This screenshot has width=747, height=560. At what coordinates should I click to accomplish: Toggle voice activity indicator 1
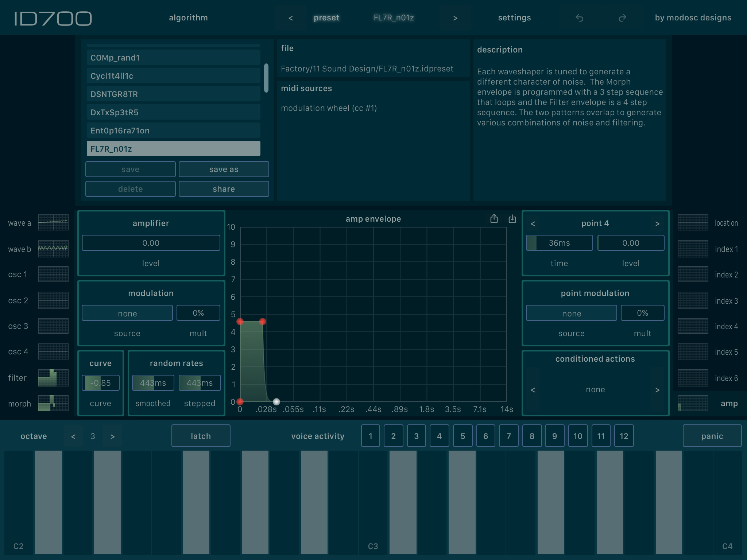(x=371, y=436)
